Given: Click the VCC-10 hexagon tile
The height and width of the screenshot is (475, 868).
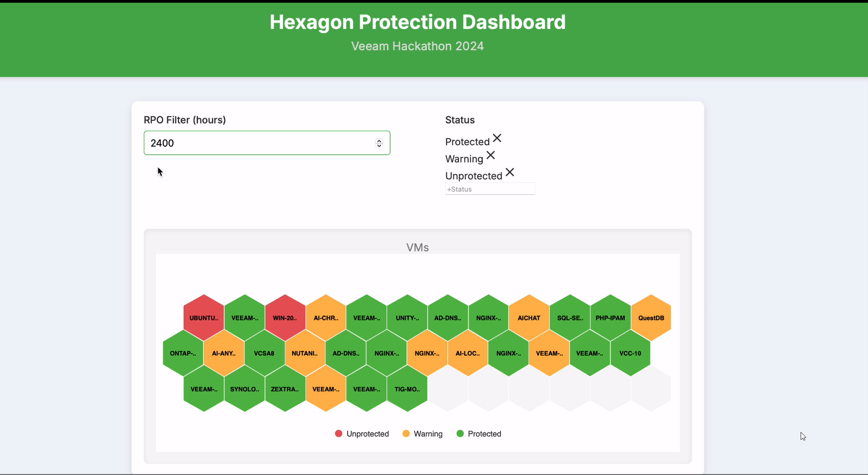Looking at the screenshot, I should tap(630, 353).
